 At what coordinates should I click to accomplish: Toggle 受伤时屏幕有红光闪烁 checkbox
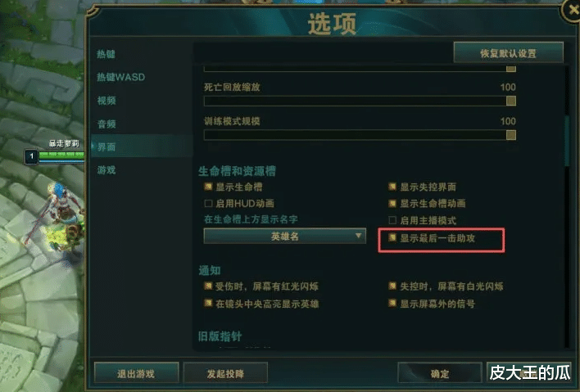click(208, 286)
